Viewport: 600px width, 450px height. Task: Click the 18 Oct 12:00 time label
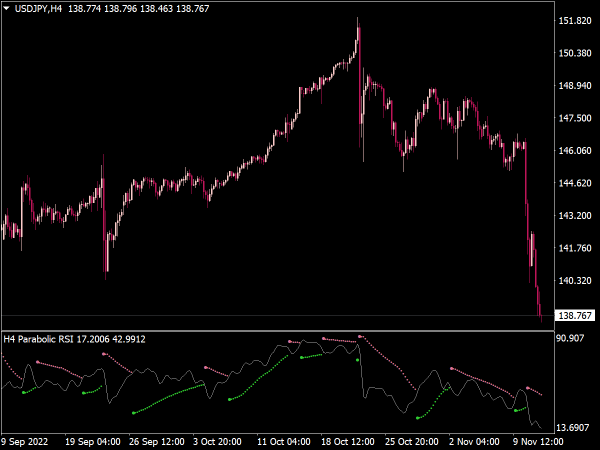348,442
